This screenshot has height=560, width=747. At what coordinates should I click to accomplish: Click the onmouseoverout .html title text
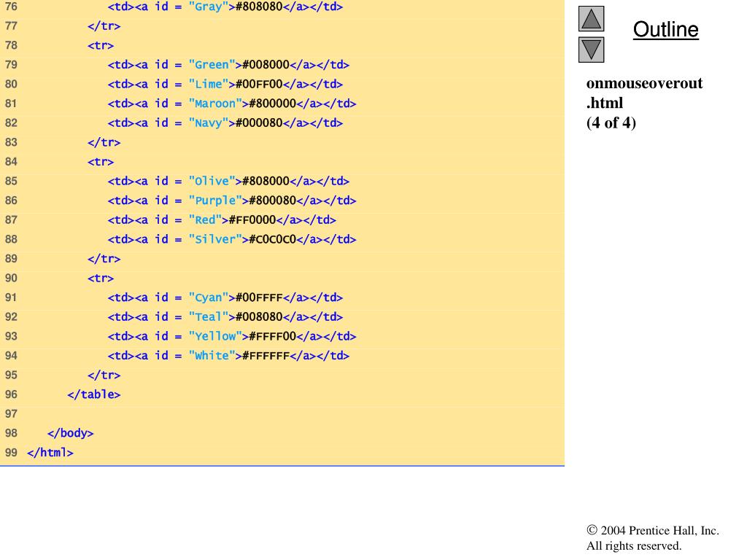[x=644, y=93]
